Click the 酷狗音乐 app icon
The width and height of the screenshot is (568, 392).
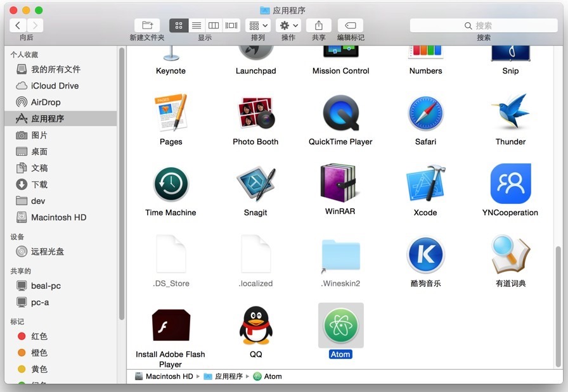coord(425,255)
